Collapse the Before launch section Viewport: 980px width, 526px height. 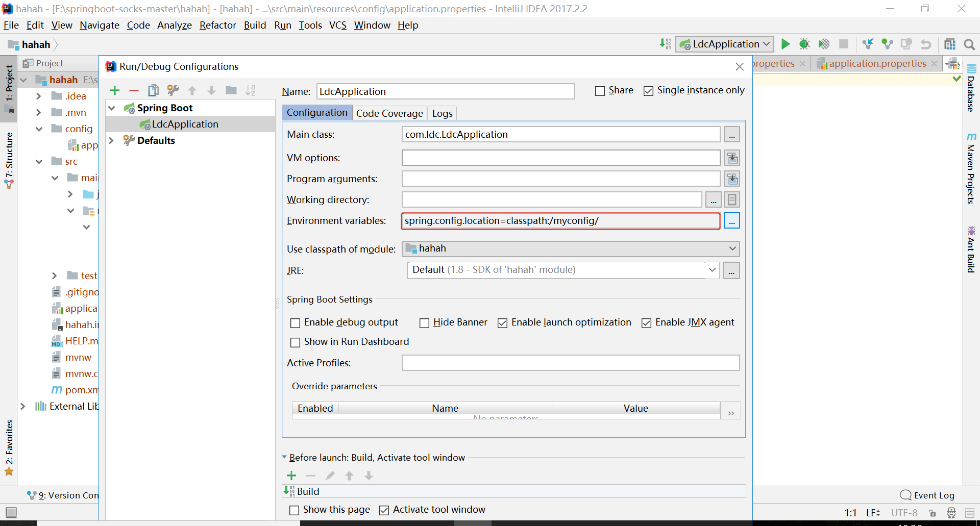click(x=284, y=458)
